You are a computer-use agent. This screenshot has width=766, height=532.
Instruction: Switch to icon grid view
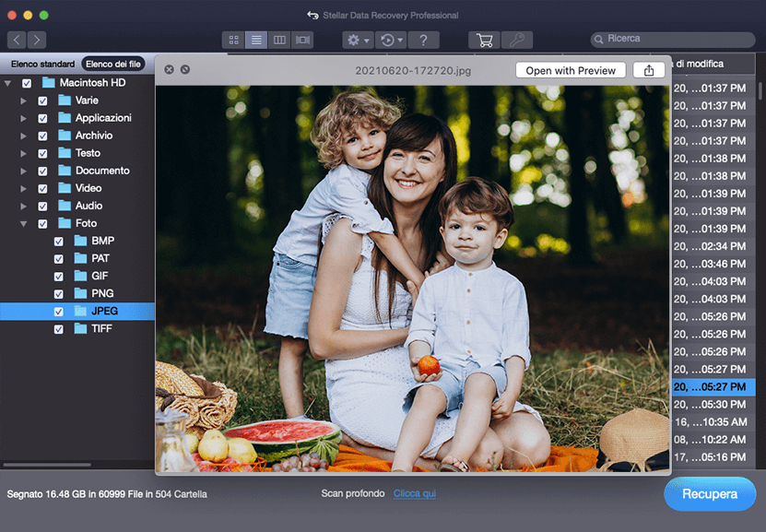(234, 40)
